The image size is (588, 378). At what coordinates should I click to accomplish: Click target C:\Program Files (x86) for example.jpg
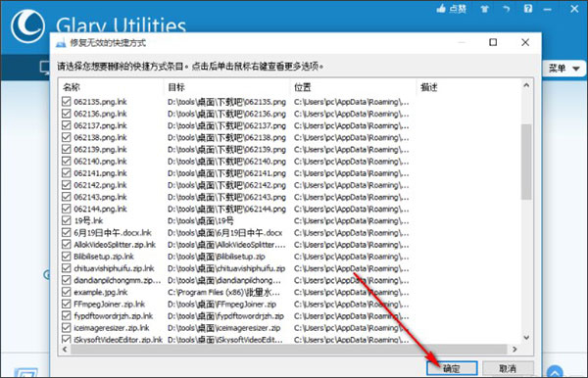tap(223, 292)
